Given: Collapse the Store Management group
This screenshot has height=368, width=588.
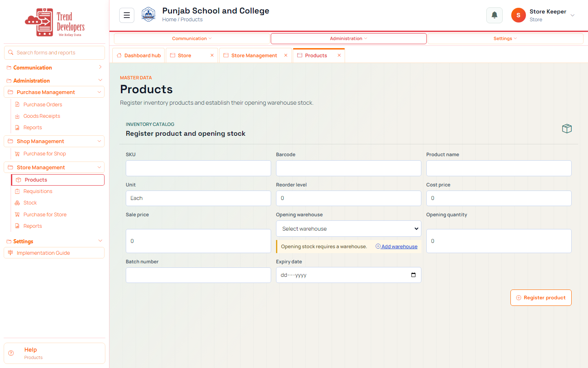Looking at the screenshot, I should [99, 167].
